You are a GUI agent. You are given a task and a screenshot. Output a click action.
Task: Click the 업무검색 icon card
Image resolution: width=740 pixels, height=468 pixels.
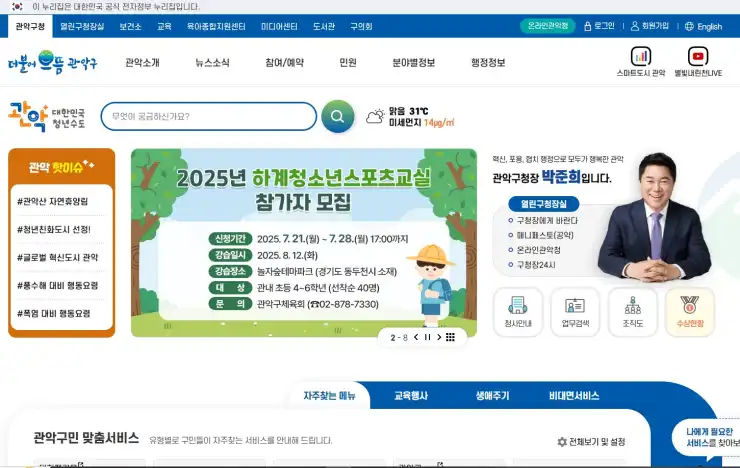[575, 312]
